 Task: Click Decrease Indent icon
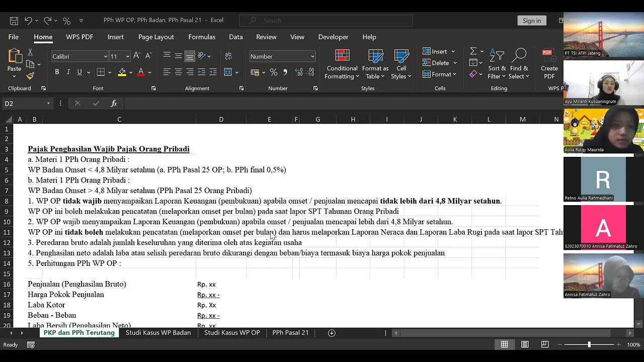pos(201,72)
